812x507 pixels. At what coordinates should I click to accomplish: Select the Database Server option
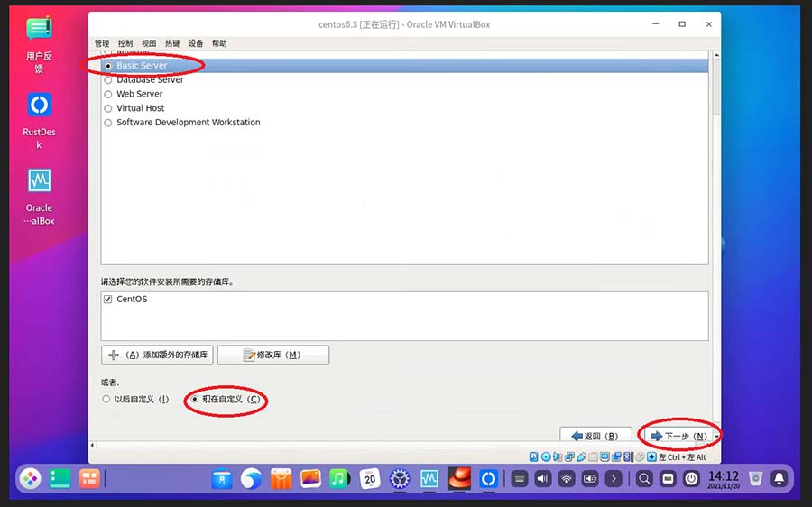tap(107, 80)
